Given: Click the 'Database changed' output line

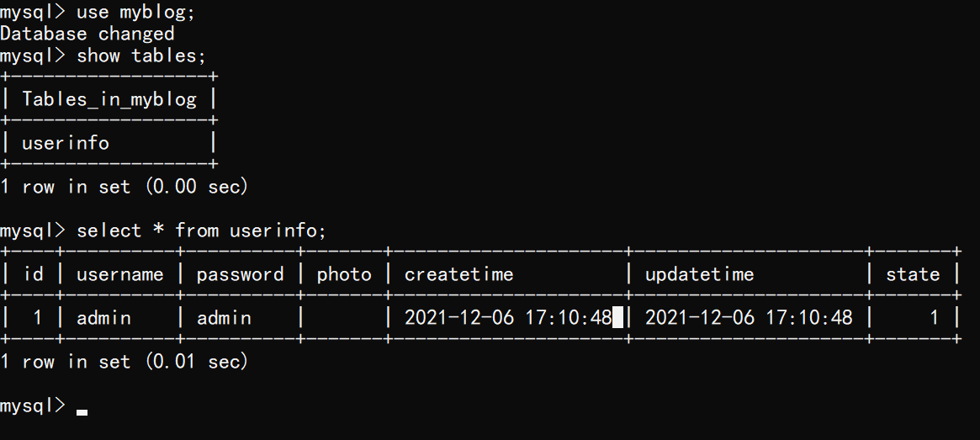Looking at the screenshot, I should [87, 34].
